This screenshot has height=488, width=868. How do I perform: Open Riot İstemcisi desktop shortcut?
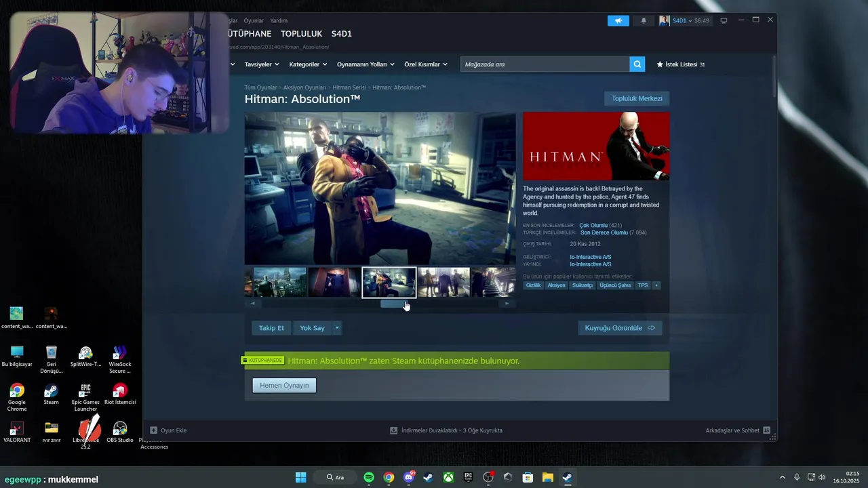120,394
